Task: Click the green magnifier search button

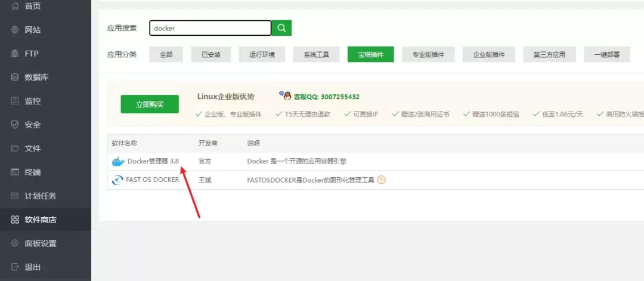Action: [x=281, y=28]
